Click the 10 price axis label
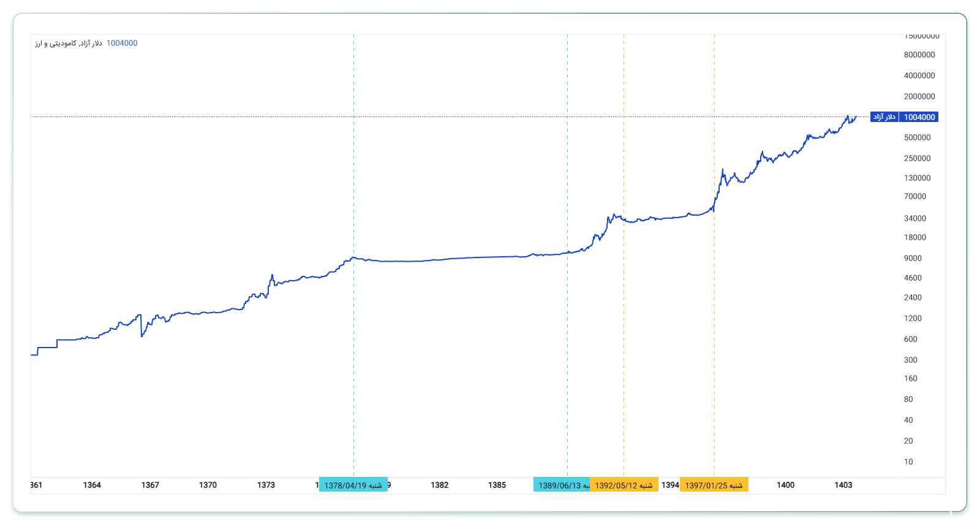This screenshot has width=980, height=529. (x=908, y=462)
